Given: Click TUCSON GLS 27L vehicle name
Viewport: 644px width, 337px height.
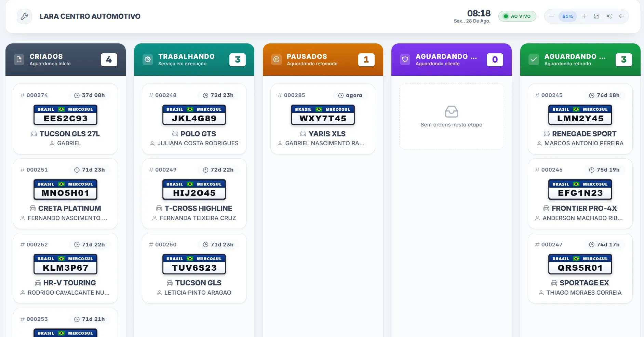Looking at the screenshot, I should pyautogui.click(x=70, y=134).
